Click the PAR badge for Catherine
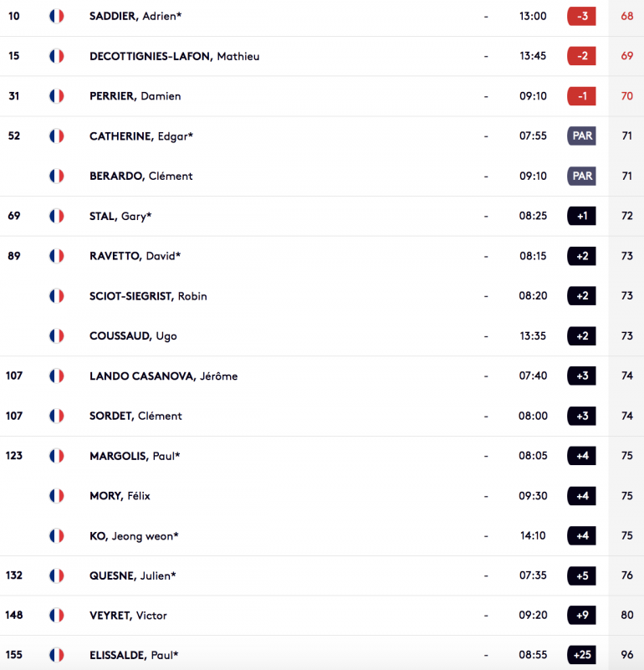 pyautogui.click(x=581, y=136)
